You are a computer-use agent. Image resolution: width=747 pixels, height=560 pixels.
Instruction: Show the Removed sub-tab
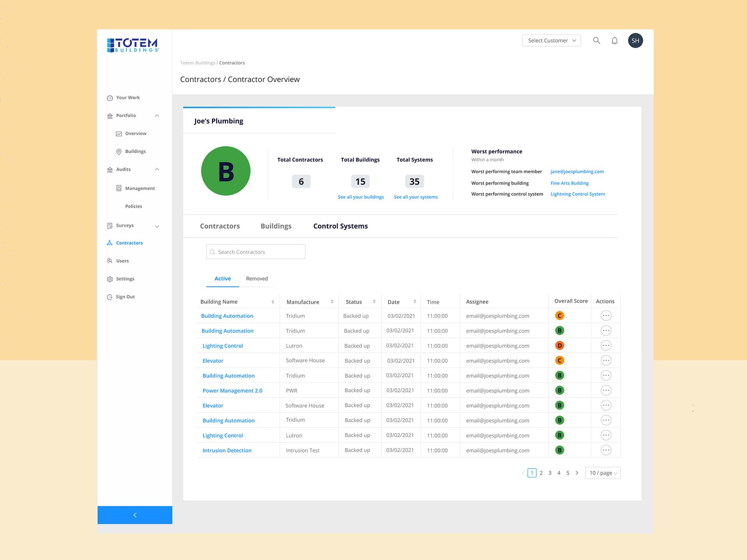pos(257,279)
